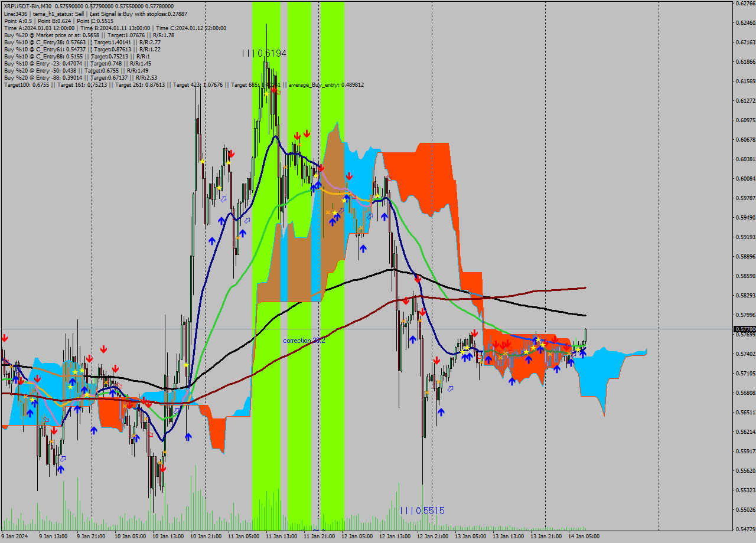Click the current price tag 0.57780

744,329
